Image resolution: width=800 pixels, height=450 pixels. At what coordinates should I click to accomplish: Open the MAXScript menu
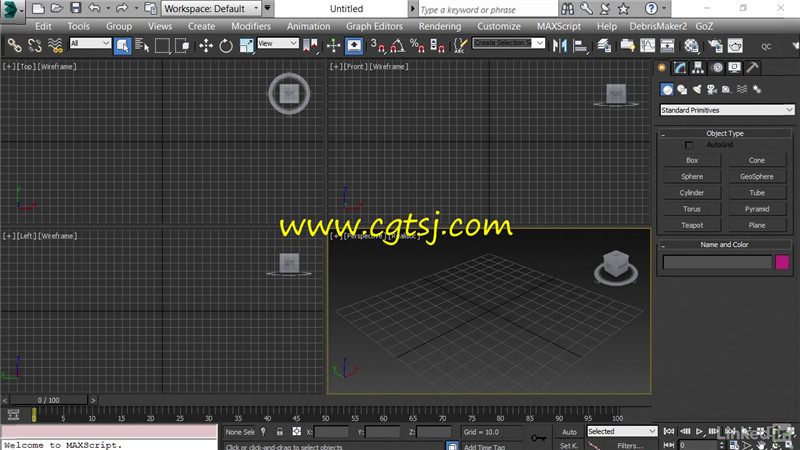(x=559, y=26)
